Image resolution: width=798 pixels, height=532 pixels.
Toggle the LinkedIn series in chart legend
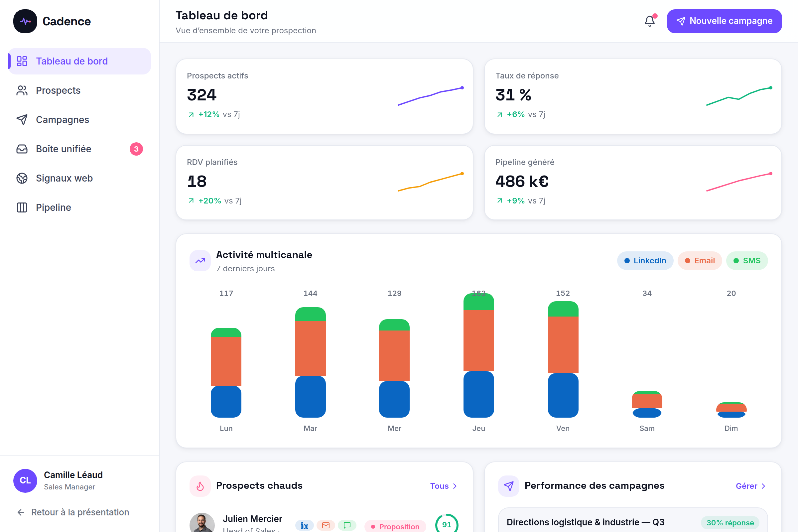pyautogui.click(x=645, y=261)
